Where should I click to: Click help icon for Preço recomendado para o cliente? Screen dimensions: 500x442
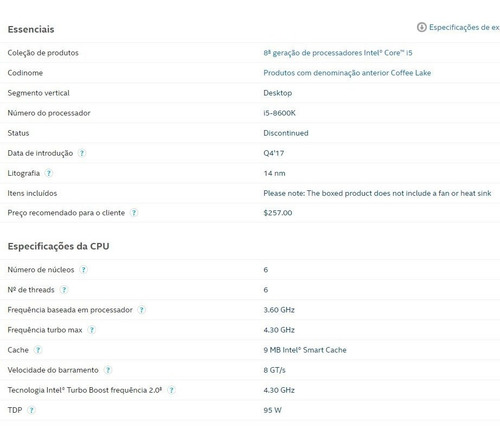(x=134, y=213)
